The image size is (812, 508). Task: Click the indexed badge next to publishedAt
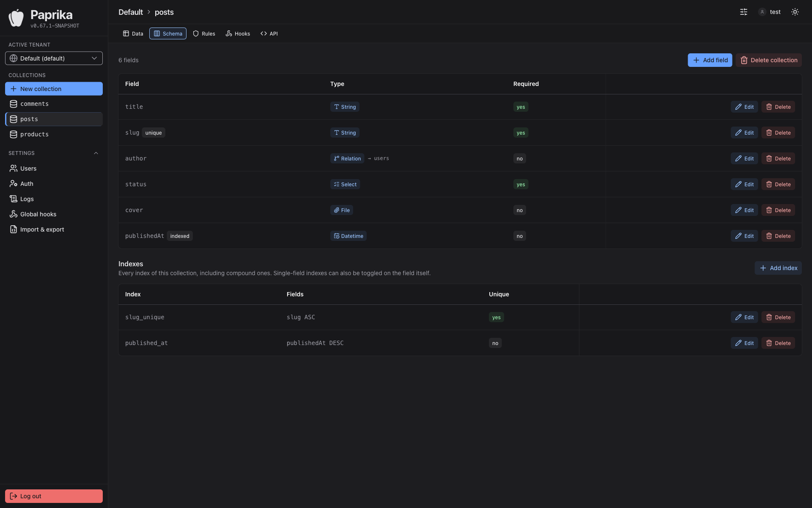pyautogui.click(x=180, y=236)
